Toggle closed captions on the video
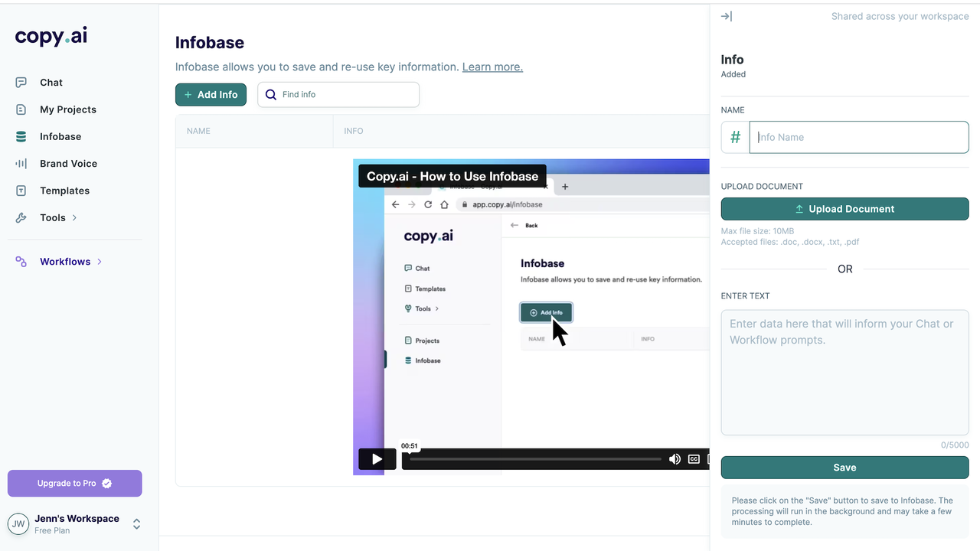The image size is (980, 551). click(x=694, y=459)
